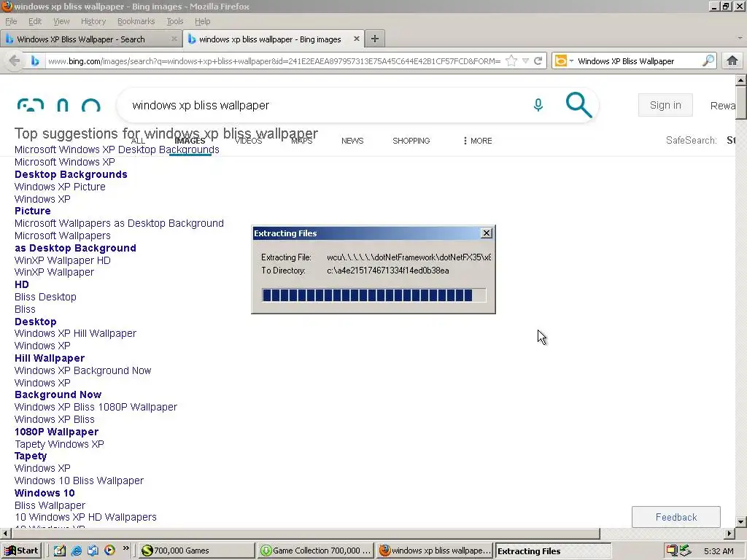Click the horizontal scrollbar right arrow
This screenshot has width=747, height=560.
pyautogui.click(x=729, y=533)
